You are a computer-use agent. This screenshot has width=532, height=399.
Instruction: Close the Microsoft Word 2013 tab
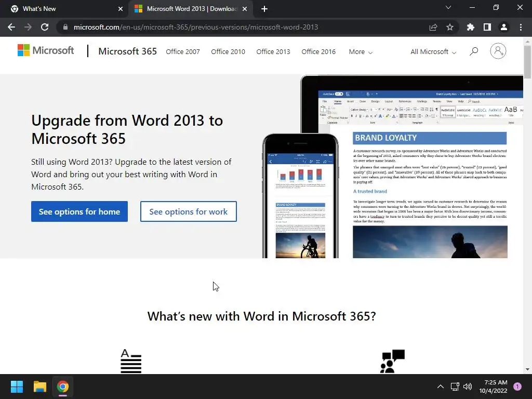245,9
